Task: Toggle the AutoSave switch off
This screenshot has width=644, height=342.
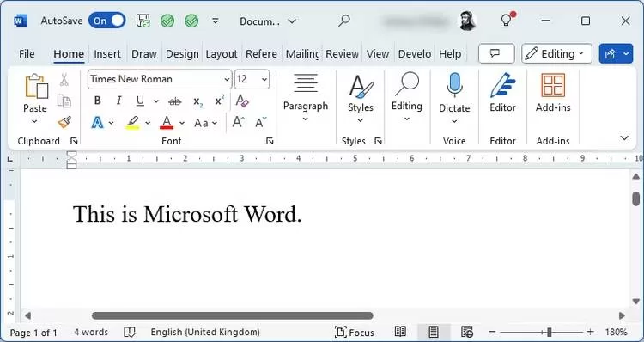Action: click(x=106, y=21)
